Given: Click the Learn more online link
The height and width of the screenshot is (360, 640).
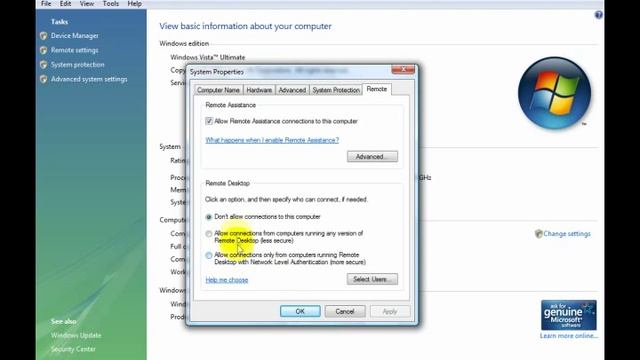Looking at the screenshot, I should pyautogui.click(x=569, y=336).
